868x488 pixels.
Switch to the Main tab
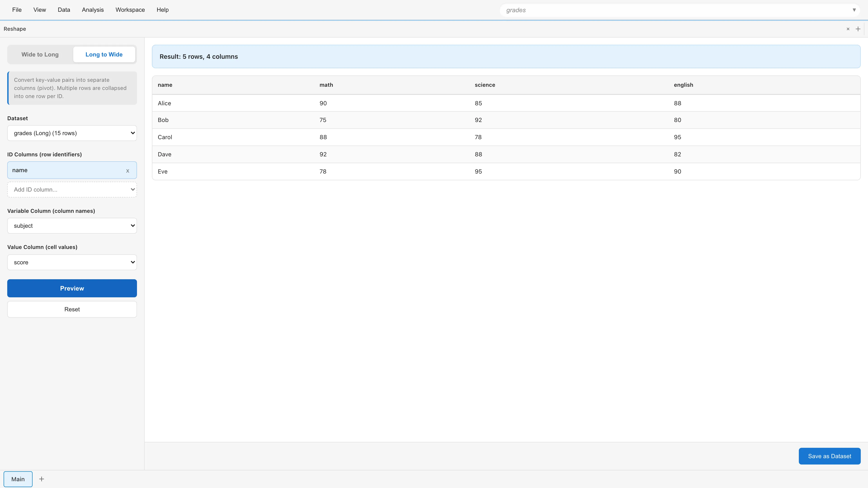tap(18, 479)
